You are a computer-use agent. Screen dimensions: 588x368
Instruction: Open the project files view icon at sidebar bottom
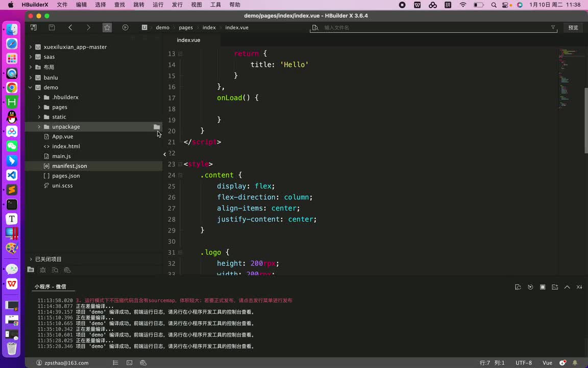coord(31,270)
